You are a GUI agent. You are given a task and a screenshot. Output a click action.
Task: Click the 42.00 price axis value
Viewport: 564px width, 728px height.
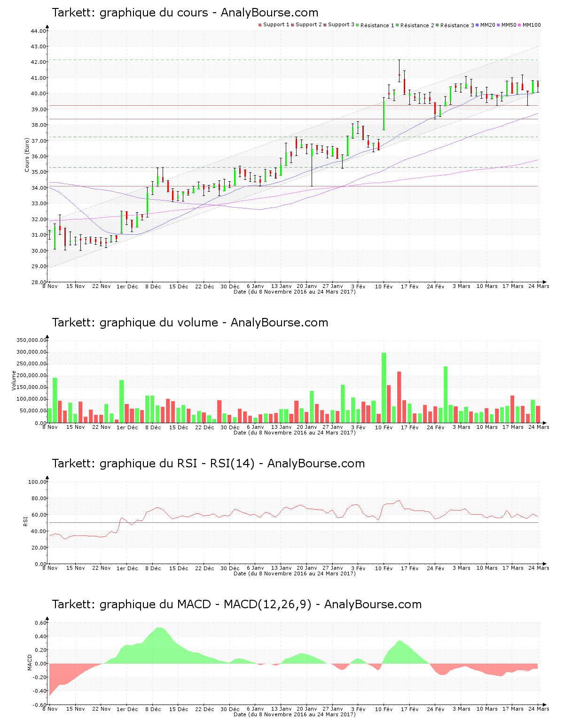39,62
